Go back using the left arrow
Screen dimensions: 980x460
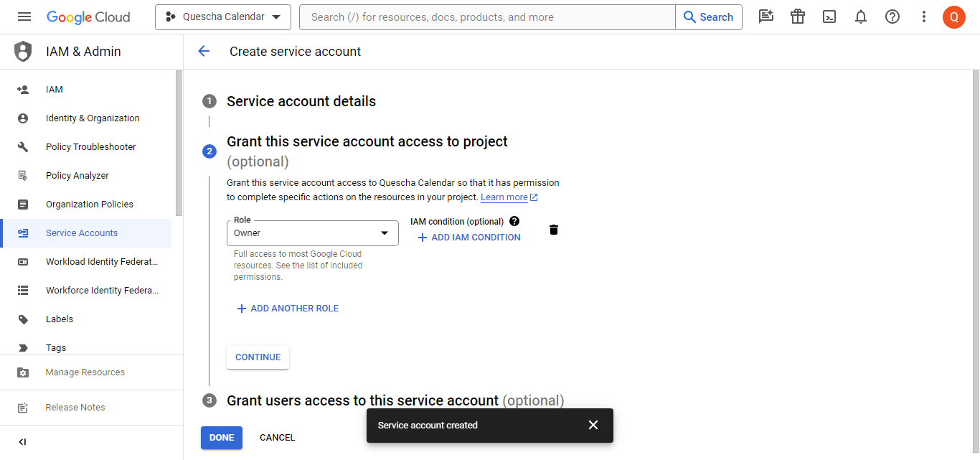pyautogui.click(x=204, y=51)
